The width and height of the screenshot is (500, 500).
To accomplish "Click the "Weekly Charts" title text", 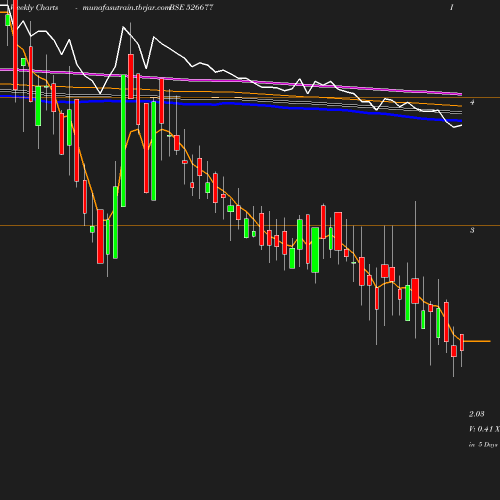I will point(34,8).
